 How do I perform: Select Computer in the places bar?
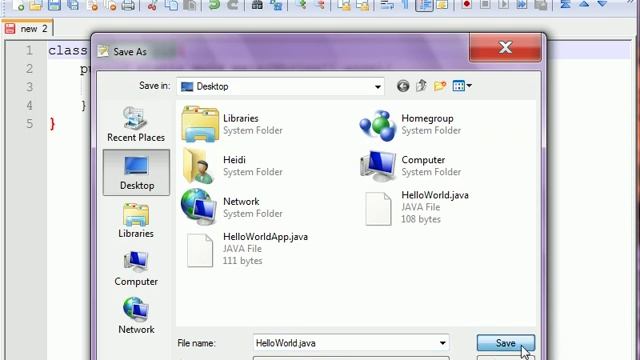click(x=136, y=268)
